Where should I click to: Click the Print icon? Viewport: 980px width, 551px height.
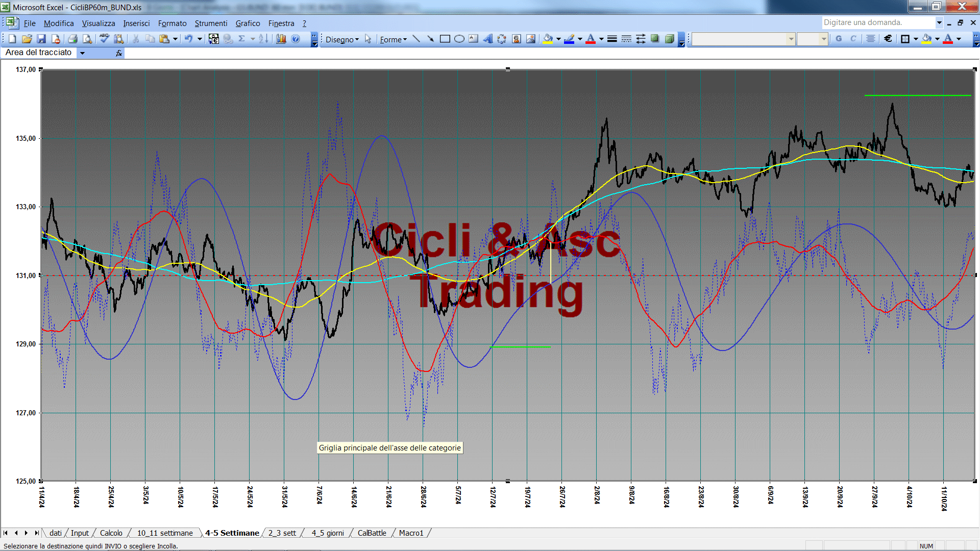73,39
